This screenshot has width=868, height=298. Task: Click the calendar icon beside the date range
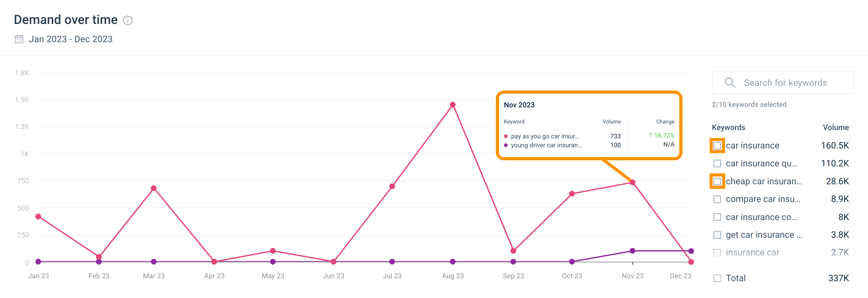pos(19,39)
